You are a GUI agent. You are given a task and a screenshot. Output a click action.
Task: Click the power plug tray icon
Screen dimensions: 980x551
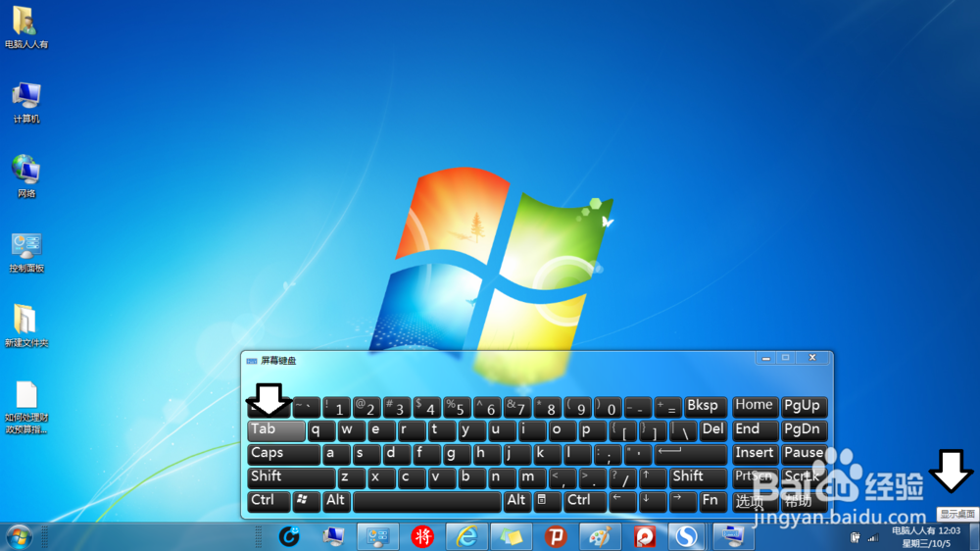(855, 537)
